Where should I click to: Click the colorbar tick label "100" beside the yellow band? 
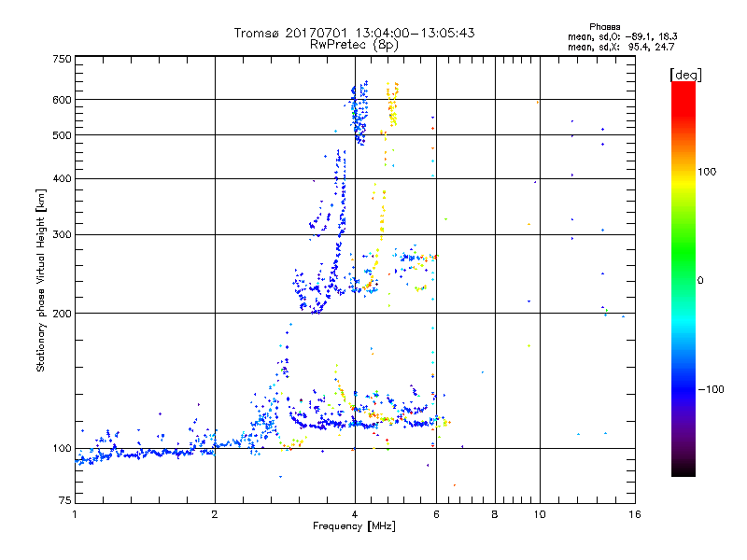coord(707,172)
